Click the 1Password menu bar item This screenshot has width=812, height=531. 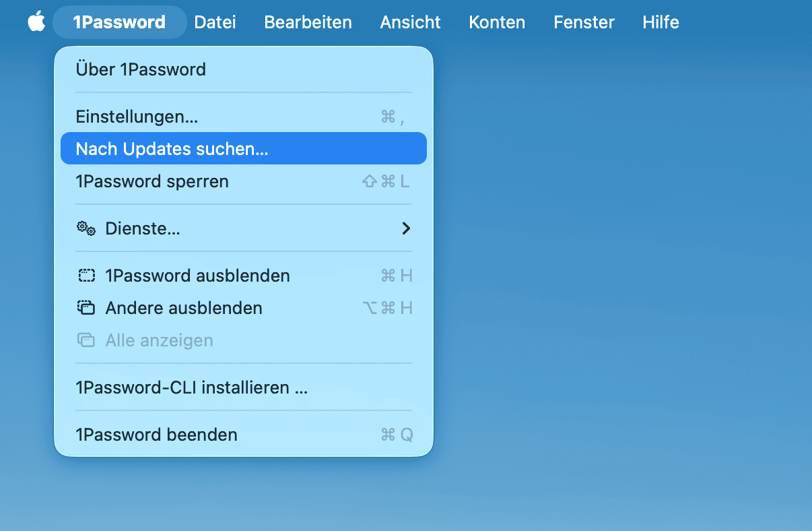[x=119, y=22]
